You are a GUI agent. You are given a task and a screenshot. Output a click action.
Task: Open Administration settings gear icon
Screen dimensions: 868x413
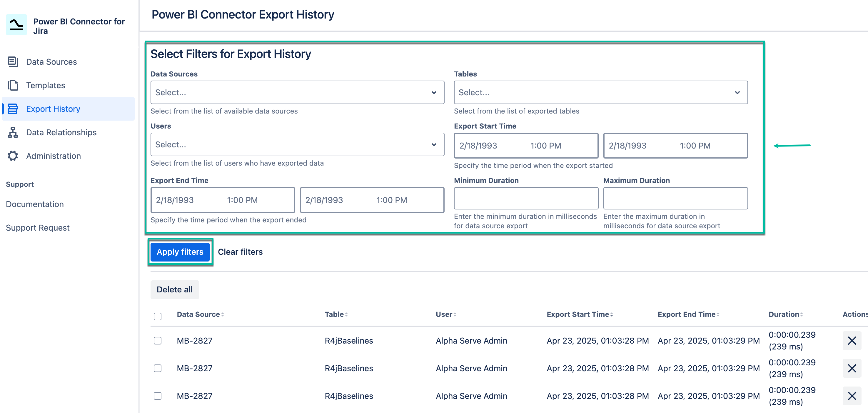[12, 156]
